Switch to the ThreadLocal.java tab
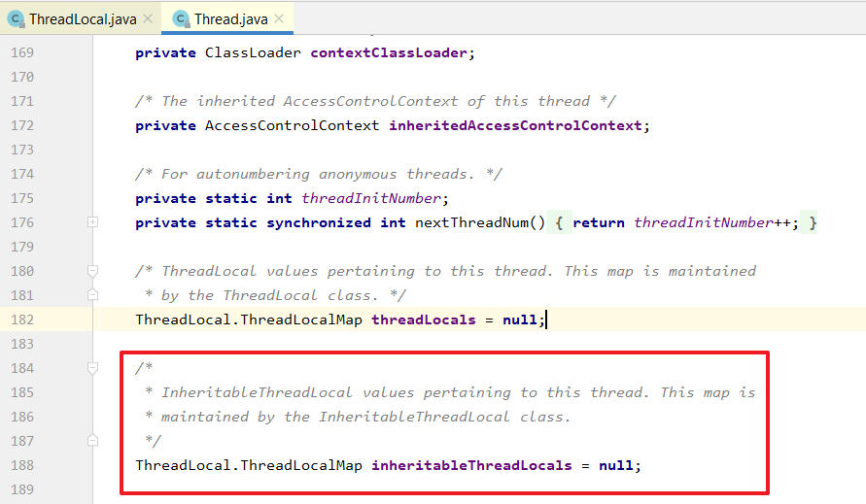Image resolution: width=866 pixels, height=504 pixels. pos(83,19)
